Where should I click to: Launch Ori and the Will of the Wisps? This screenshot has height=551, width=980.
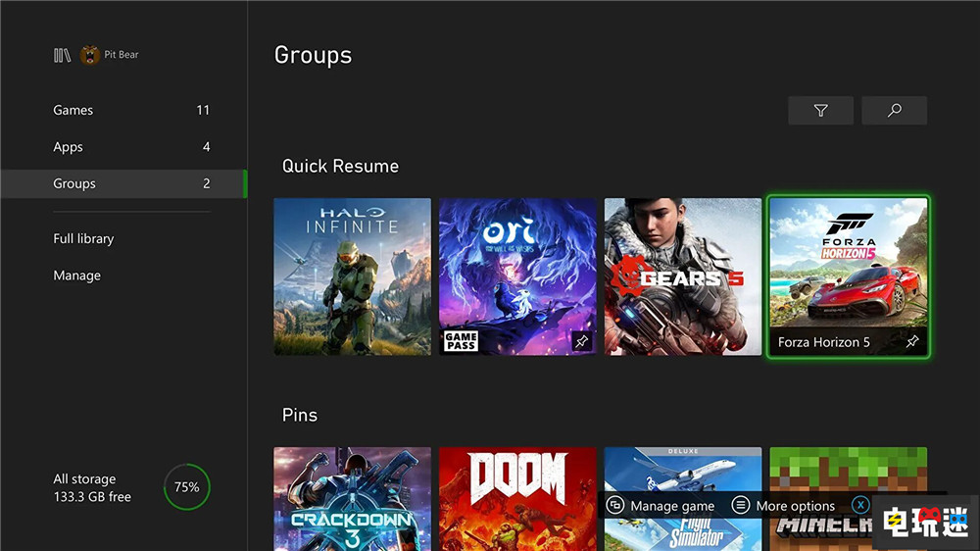click(517, 277)
